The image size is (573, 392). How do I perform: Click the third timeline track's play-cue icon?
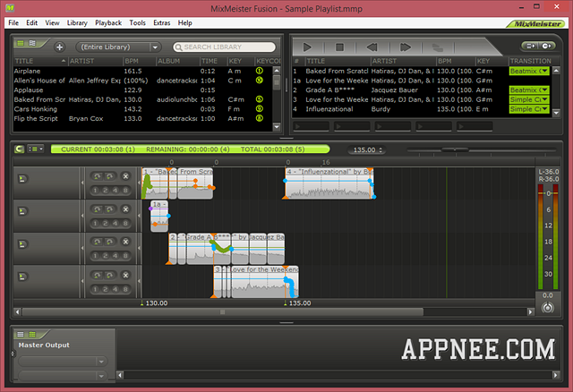pyautogui.click(x=22, y=244)
